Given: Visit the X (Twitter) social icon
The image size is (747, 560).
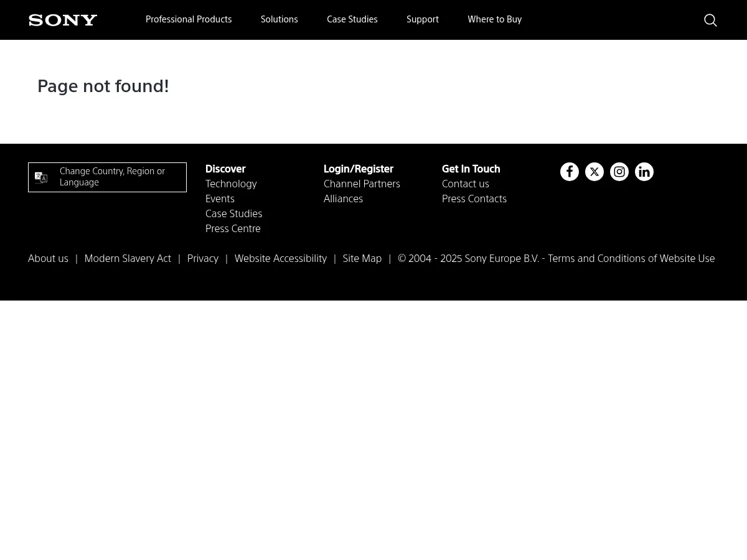Looking at the screenshot, I should click(x=594, y=172).
